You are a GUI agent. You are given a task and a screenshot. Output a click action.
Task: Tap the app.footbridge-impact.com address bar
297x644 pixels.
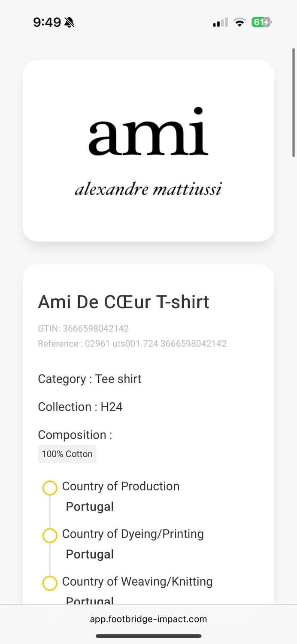[x=148, y=619]
